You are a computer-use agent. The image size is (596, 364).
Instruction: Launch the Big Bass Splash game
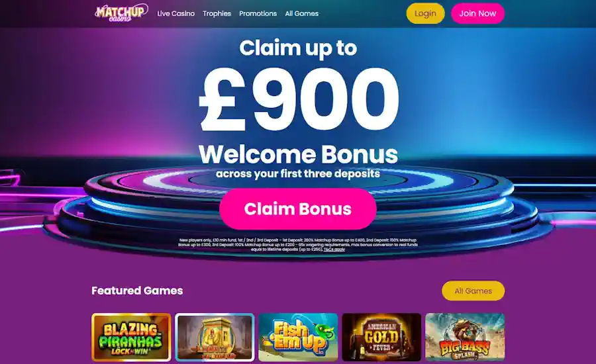click(465, 337)
